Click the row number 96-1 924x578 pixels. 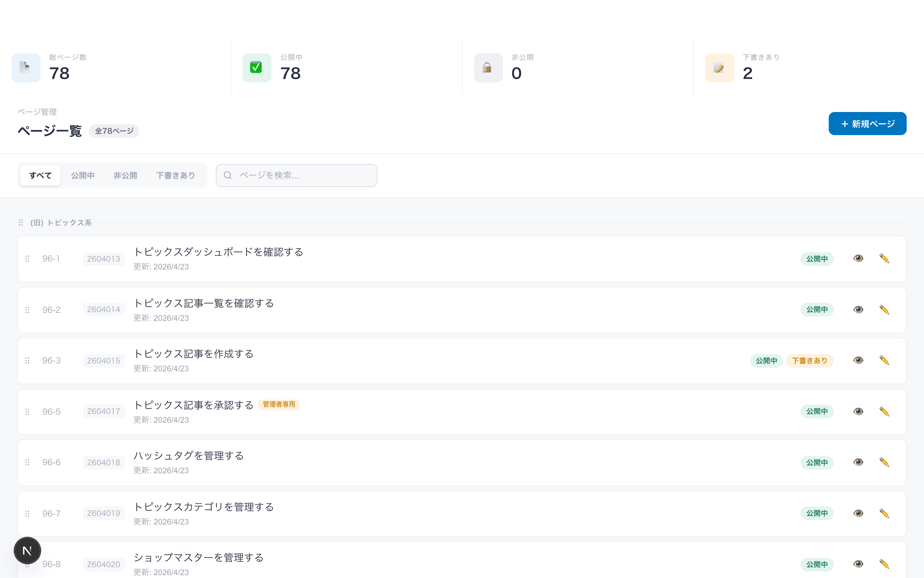click(51, 259)
